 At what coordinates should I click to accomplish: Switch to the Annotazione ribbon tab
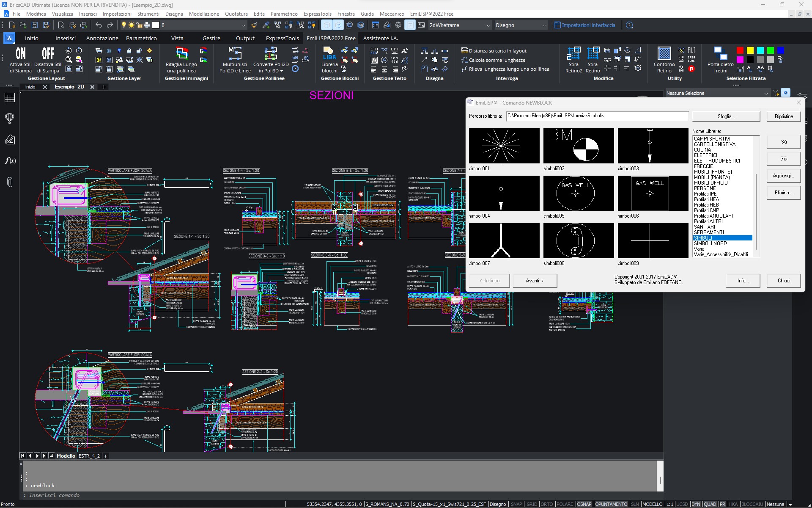[102, 38]
